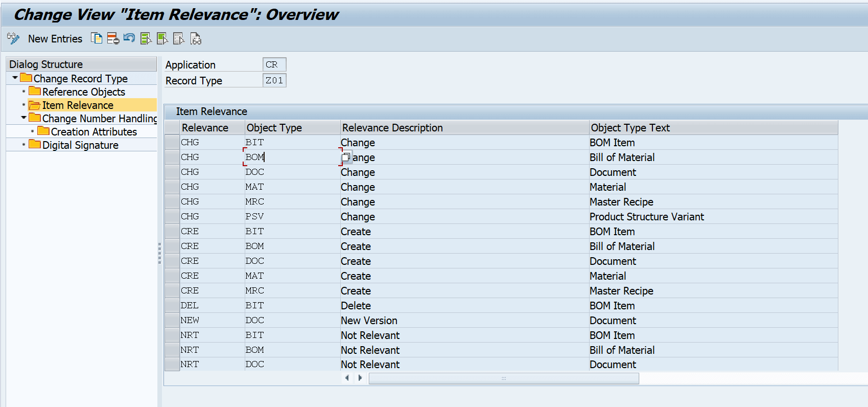Click the open Item Relevance folder icon
Screen dimensions: 868x407
pyautogui.click(x=35, y=105)
